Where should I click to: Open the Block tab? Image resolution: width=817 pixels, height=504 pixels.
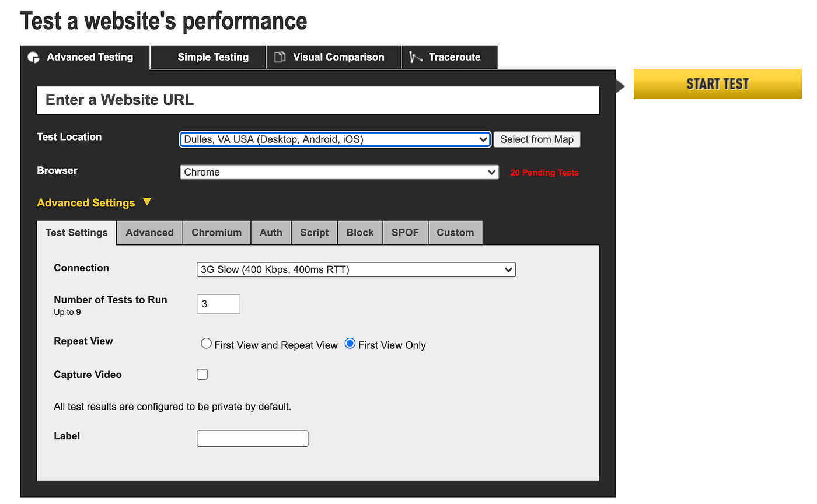pyautogui.click(x=359, y=232)
